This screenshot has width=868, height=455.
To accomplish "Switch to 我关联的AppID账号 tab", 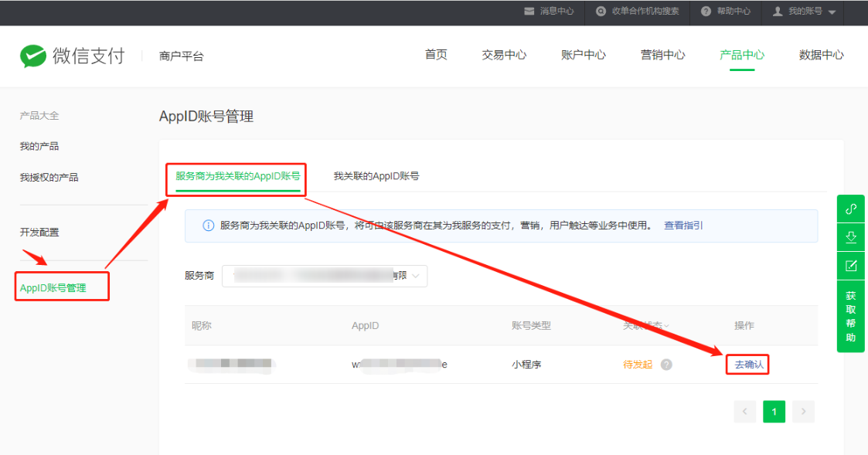I will click(x=376, y=176).
